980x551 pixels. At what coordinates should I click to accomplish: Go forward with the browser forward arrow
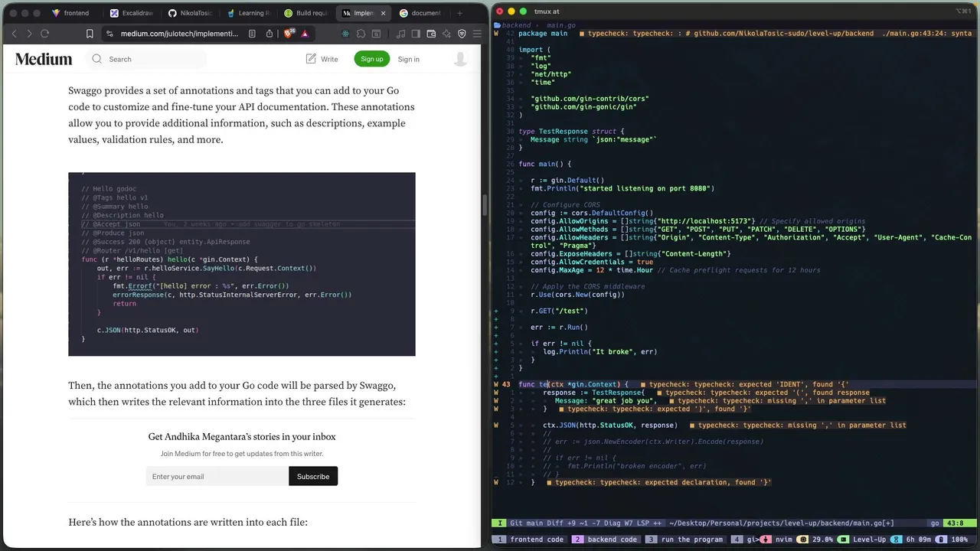point(29,34)
